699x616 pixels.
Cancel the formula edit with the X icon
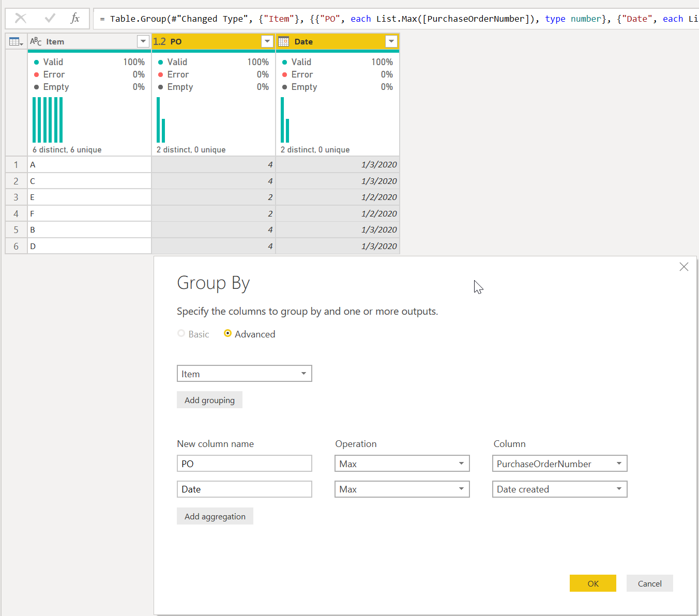[21, 19]
